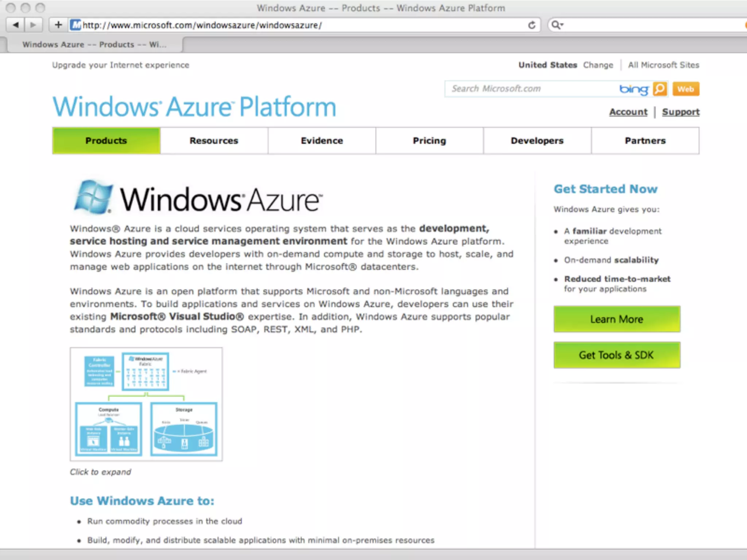Screen dimensions: 747x560
Task: Open the Resources navigation tab
Action: tap(214, 141)
